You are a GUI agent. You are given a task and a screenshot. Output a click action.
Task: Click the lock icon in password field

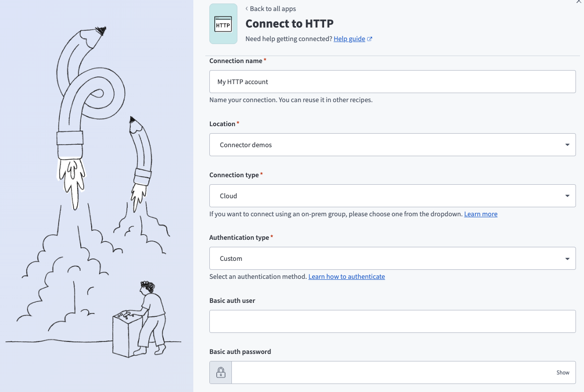(220, 372)
